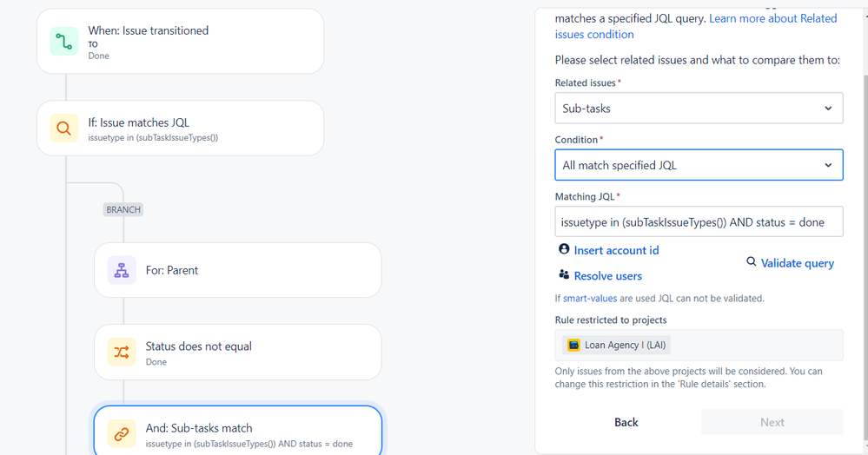Click the person icon beside Insert account id

(x=564, y=249)
